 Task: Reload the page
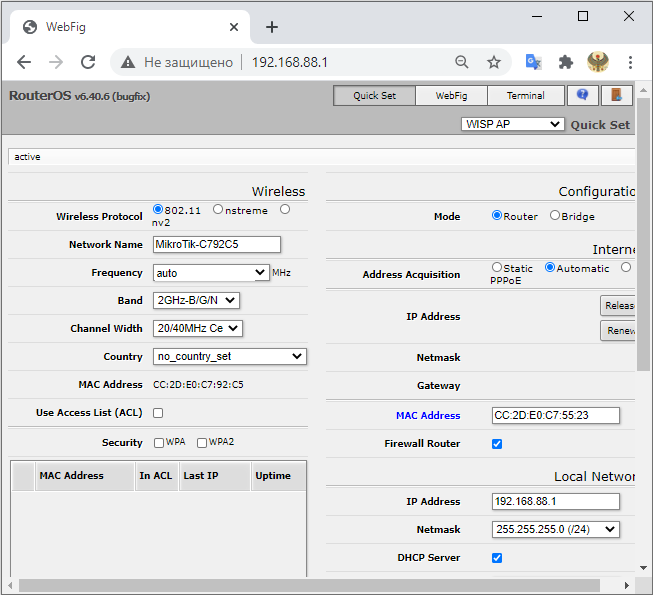tap(88, 62)
